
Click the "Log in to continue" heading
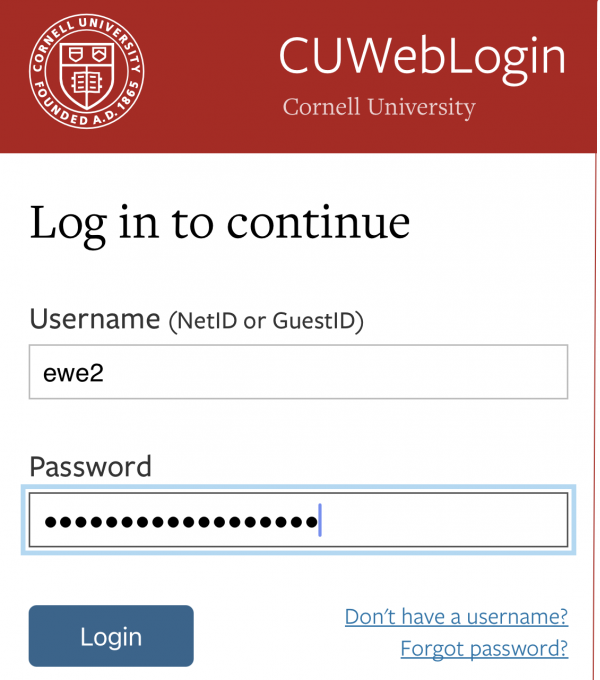click(x=220, y=223)
